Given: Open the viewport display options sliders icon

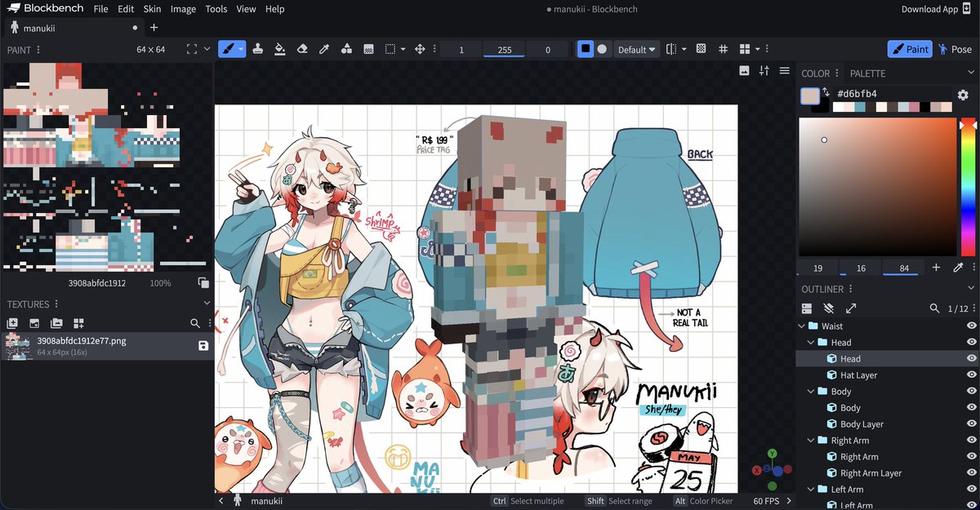Looking at the screenshot, I should (x=764, y=71).
